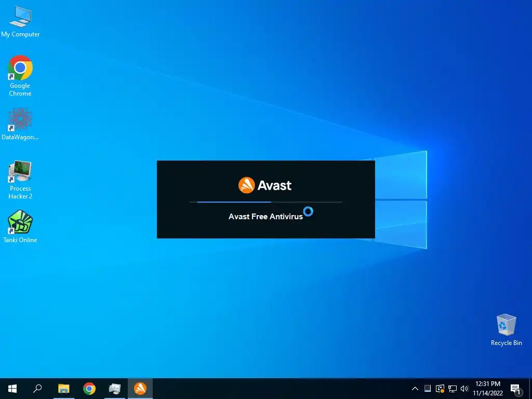Click the Avast Free Antivirus text
Image resolution: width=532 pixels, height=399 pixels.
(x=265, y=217)
